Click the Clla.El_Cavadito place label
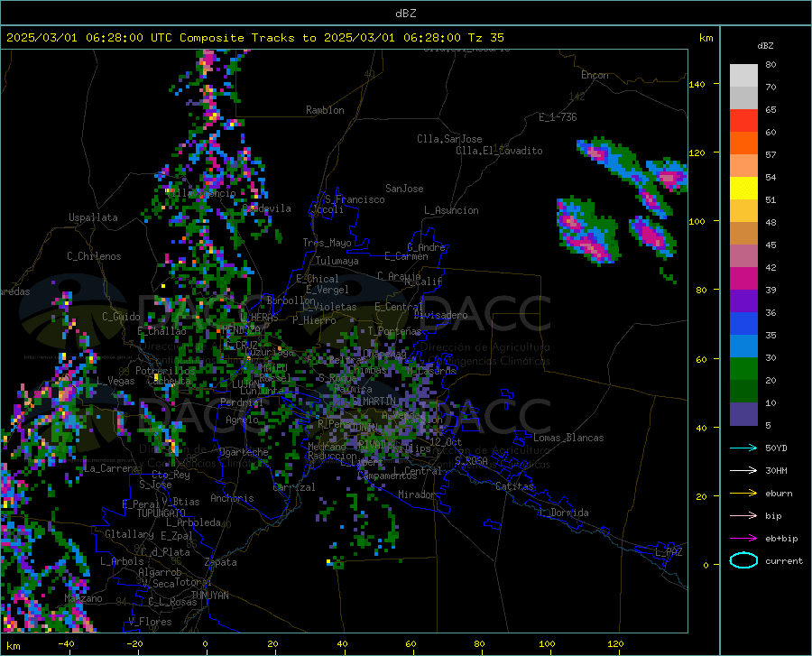812x656 pixels. pyautogui.click(x=499, y=151)
